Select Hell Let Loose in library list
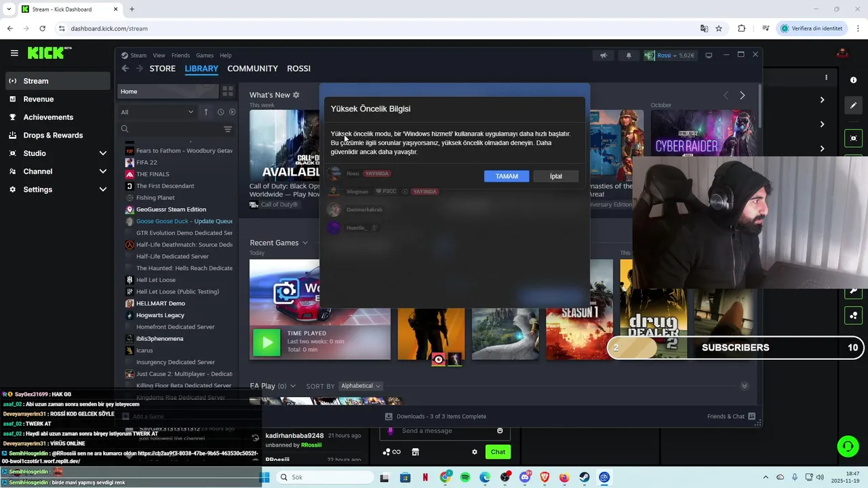This screenshot has width=868, height=488. click(155, 280)
